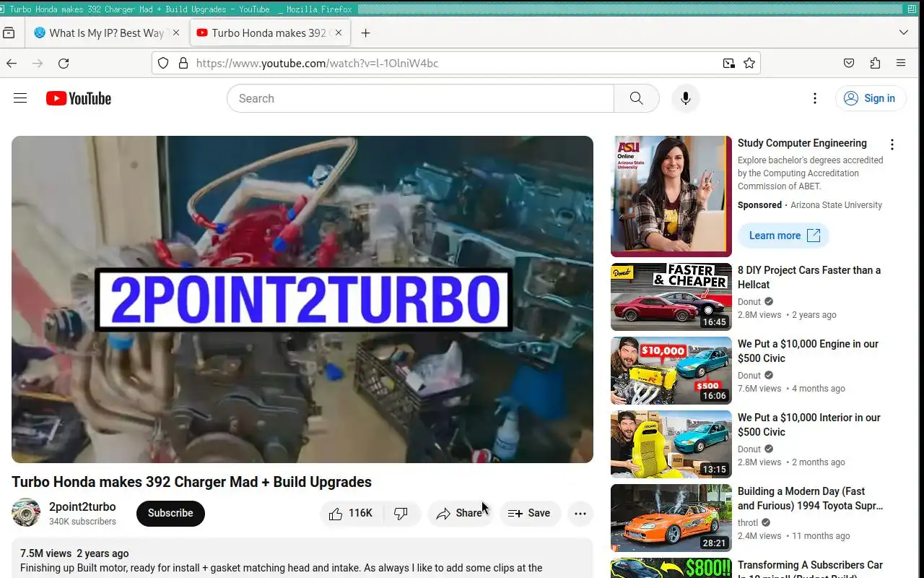Open 2point2turbo channel name link

[82, 506]
